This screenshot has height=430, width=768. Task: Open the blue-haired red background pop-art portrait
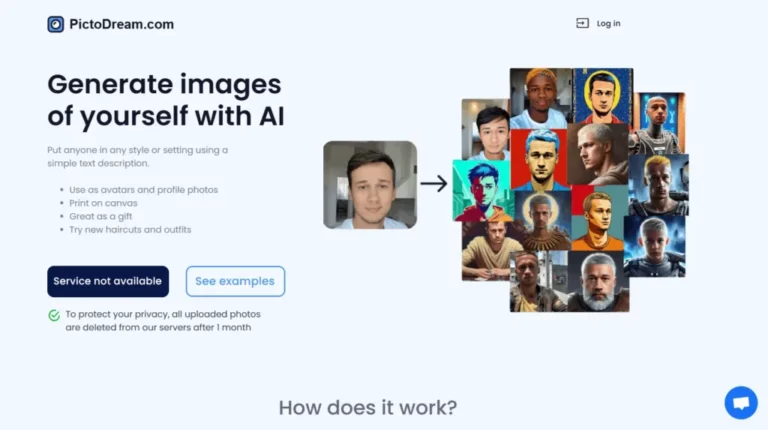click(x=540, y=160)
